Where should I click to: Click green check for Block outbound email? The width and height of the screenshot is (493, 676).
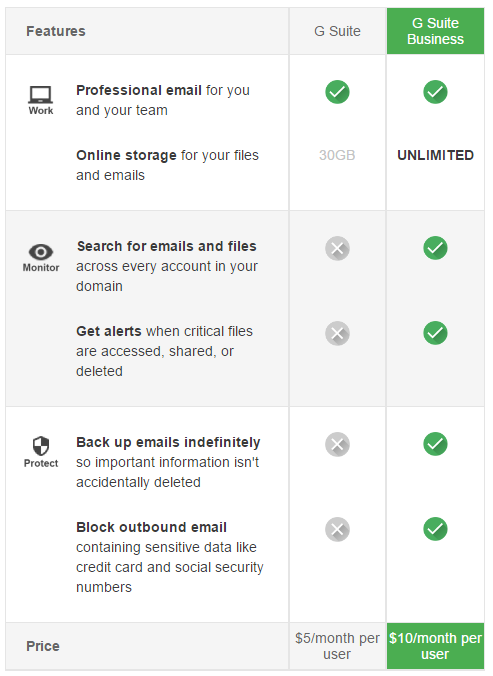(x=435, y=529)
